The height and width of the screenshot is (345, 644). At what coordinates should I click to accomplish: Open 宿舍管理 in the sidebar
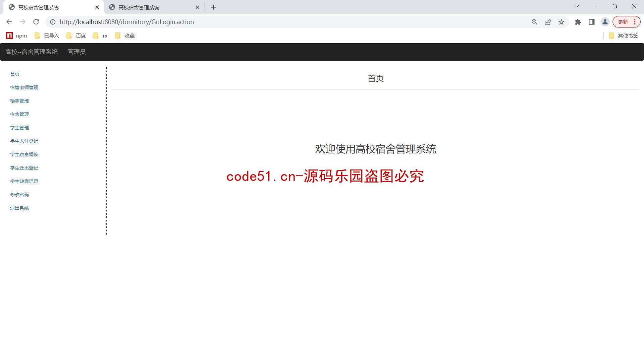[19, 114]
